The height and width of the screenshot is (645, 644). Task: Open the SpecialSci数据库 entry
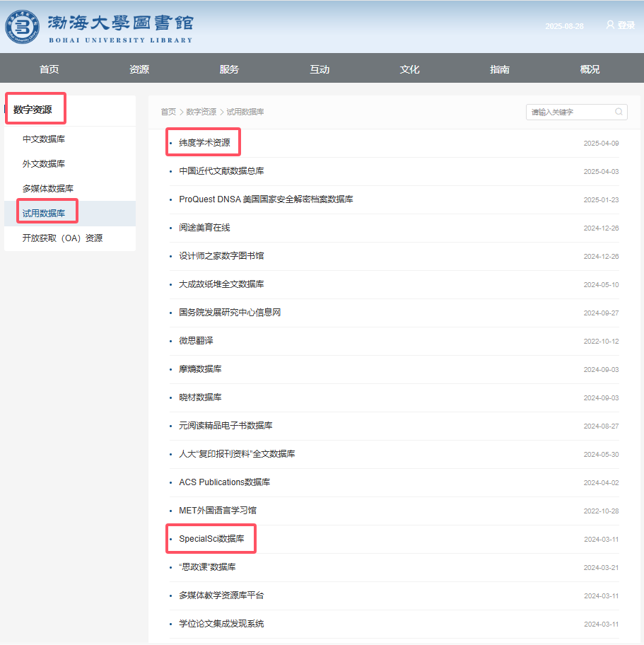click(x=211, y=539)
